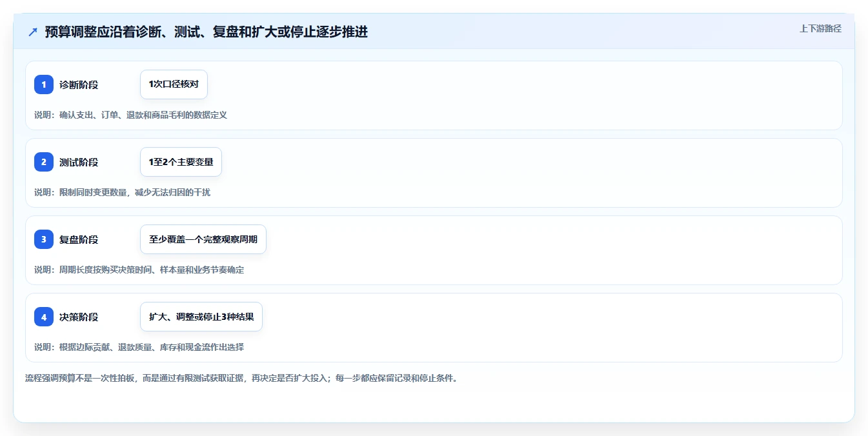Click the 1至2个主要变量 chip
The width and height of the screenshot is (868, 436).
181,162
